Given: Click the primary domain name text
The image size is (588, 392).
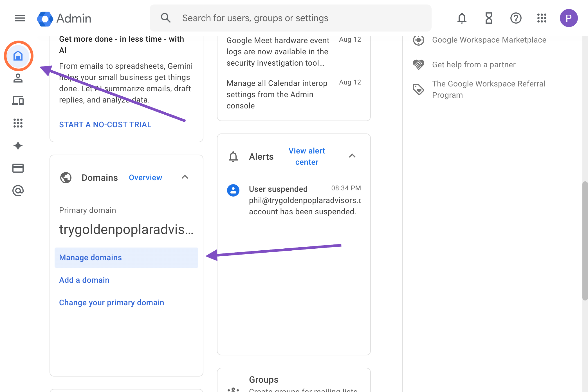Looking at the screenshot, I should click(x=126, y=229).
